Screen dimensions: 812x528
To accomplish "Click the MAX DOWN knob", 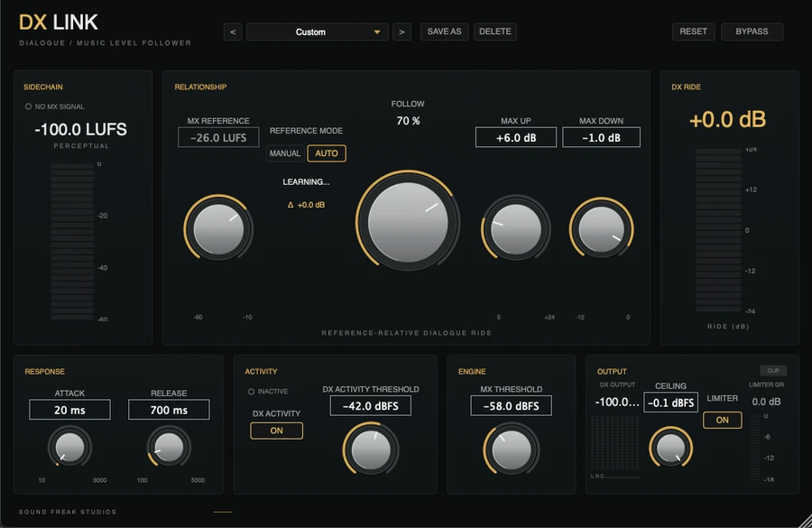I will click(601, 228).
